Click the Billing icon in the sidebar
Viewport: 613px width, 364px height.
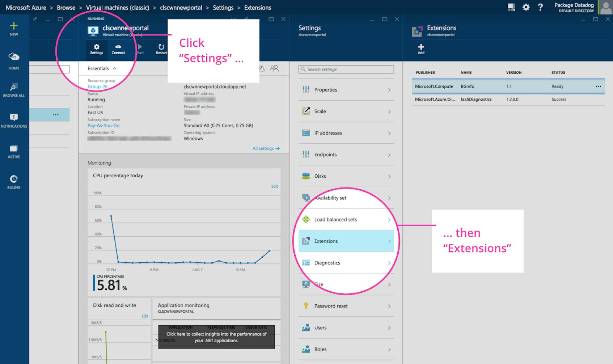point(14,180)
